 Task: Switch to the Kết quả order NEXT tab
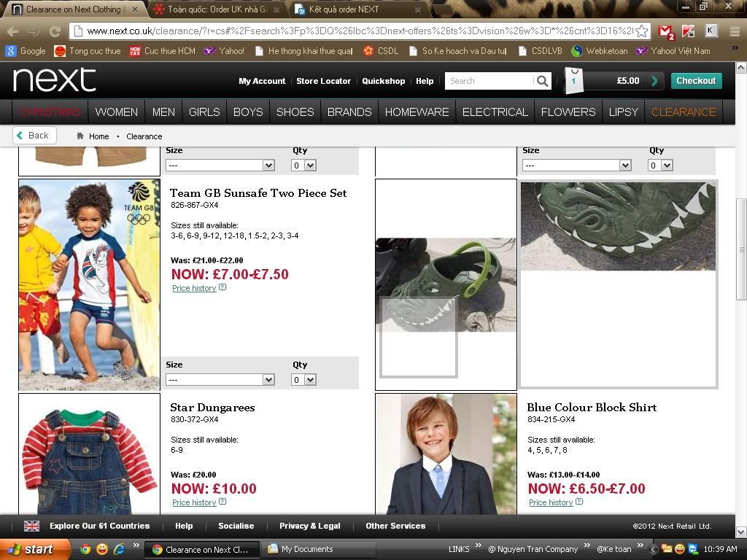357,9
